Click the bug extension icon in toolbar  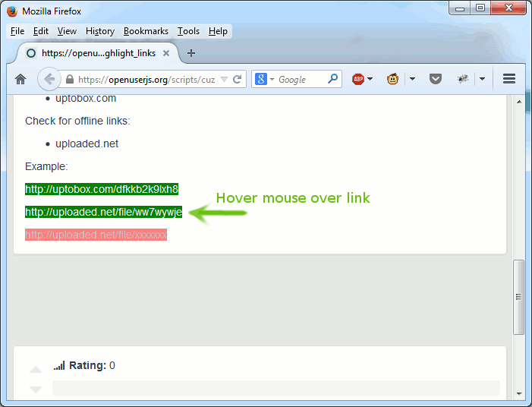[462, 79]
